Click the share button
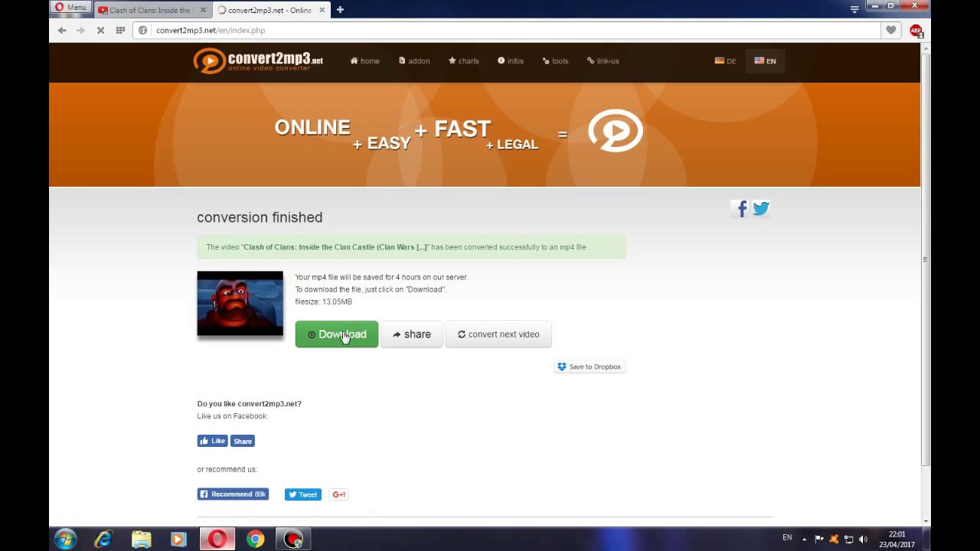The image size is (980, 551). pyautogui.click(x=412, y=334)
